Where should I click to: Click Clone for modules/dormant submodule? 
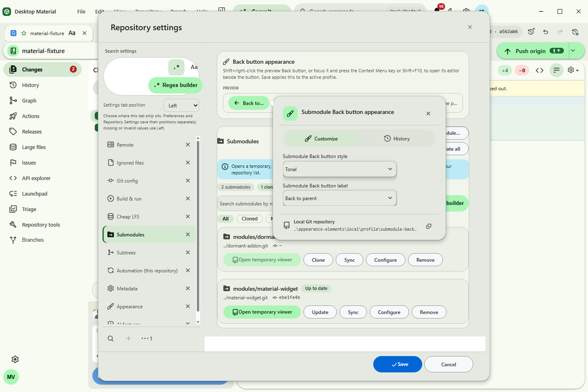point(318,260)
